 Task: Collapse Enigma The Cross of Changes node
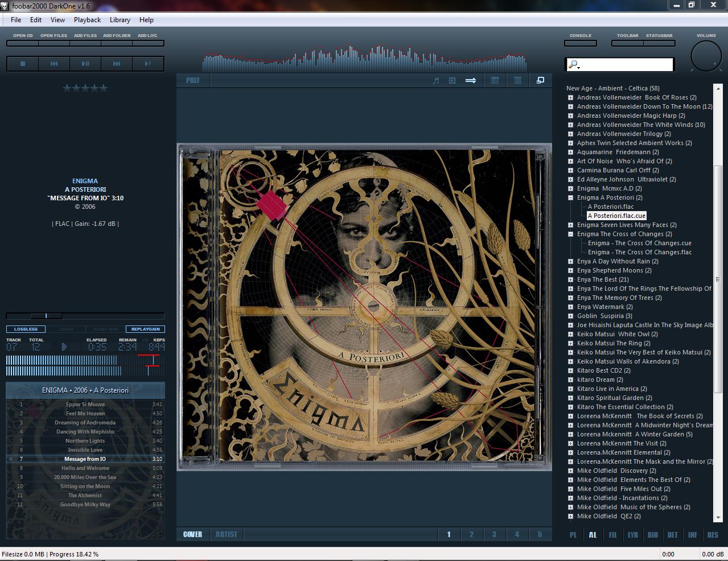tap(570, 234)
